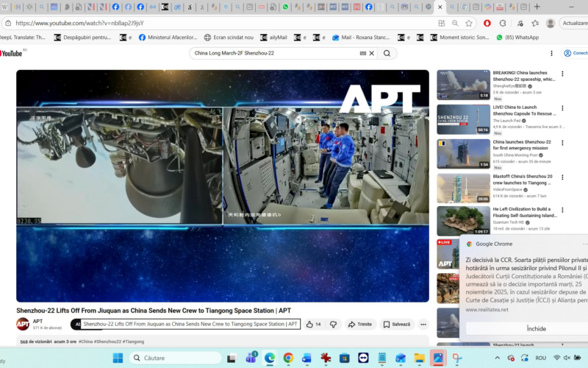Screen dimensions: 588x368
Task: Open Ecran scindat nou bookmark
Action: (229, 38)
